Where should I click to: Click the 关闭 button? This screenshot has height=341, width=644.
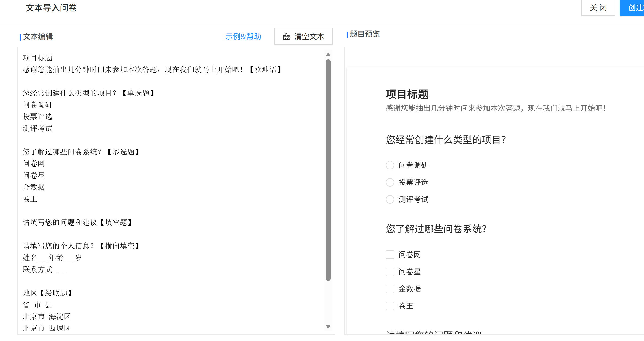tap(598, 8)
